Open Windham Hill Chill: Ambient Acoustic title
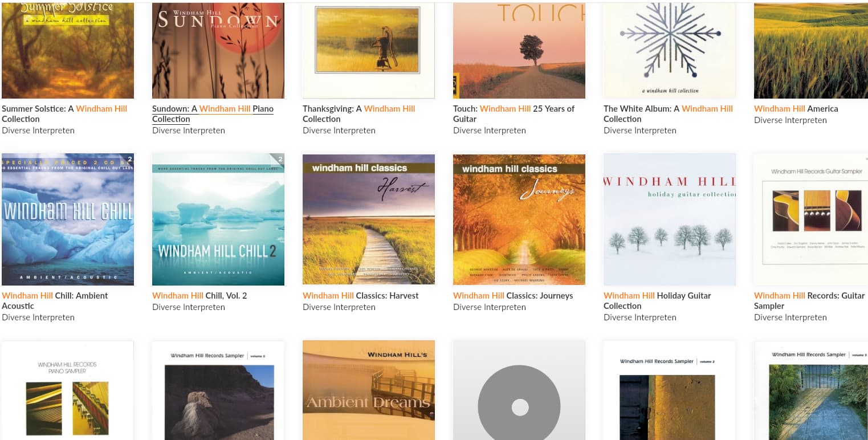This screenshot has height=440, width=868. tap(55, 301)
